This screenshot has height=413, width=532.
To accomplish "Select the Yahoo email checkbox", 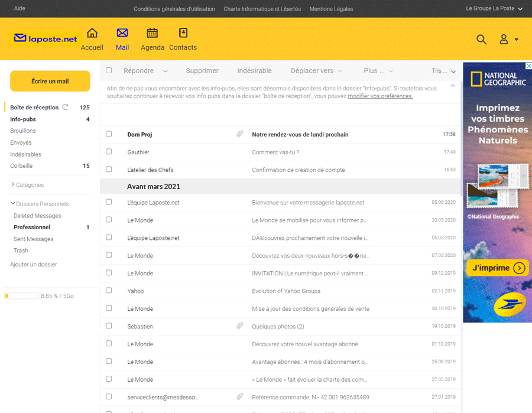I will coord(109,291).
